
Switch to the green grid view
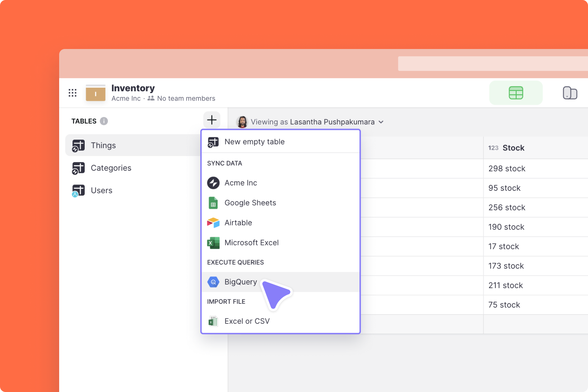click(x=516, y=93)
